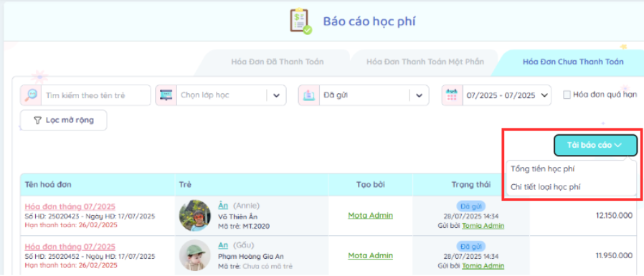Open Phạm Hoàng Gia An's avatar photo
This screenshot has height=276, width=644.
(194, 255)
